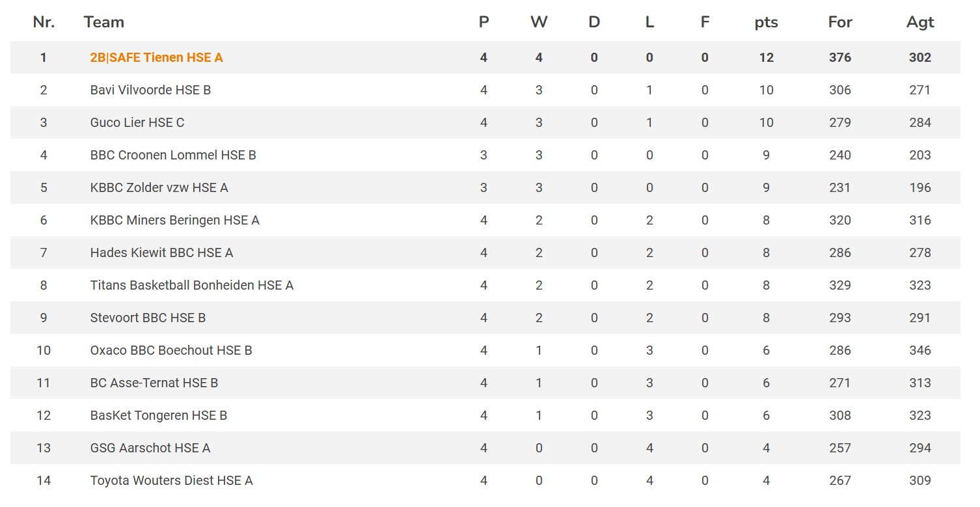Screen dimensions: 980x507
Task: Click Toyota Wouters Diest HSE A
Action: pos(171,480)
